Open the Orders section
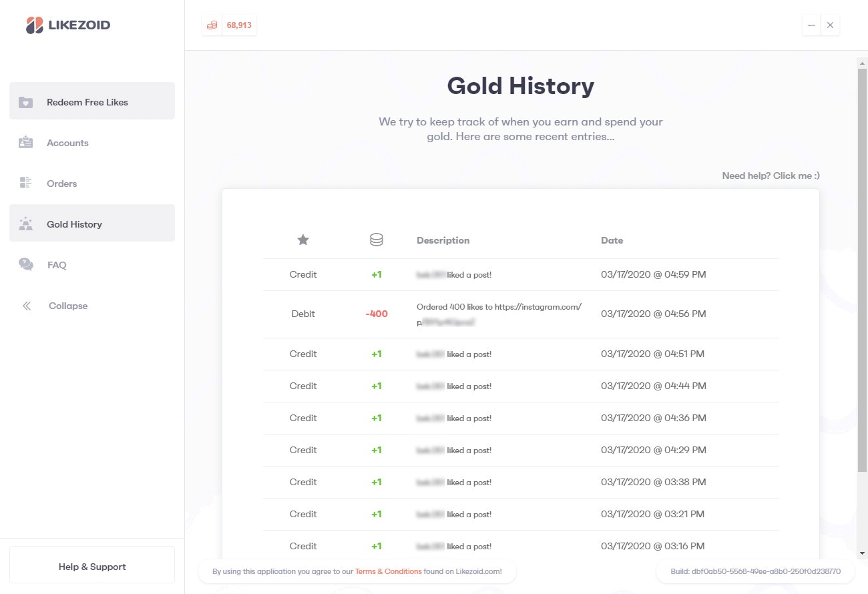The height and width of the screenshot is (594, 868). [92, 184]
